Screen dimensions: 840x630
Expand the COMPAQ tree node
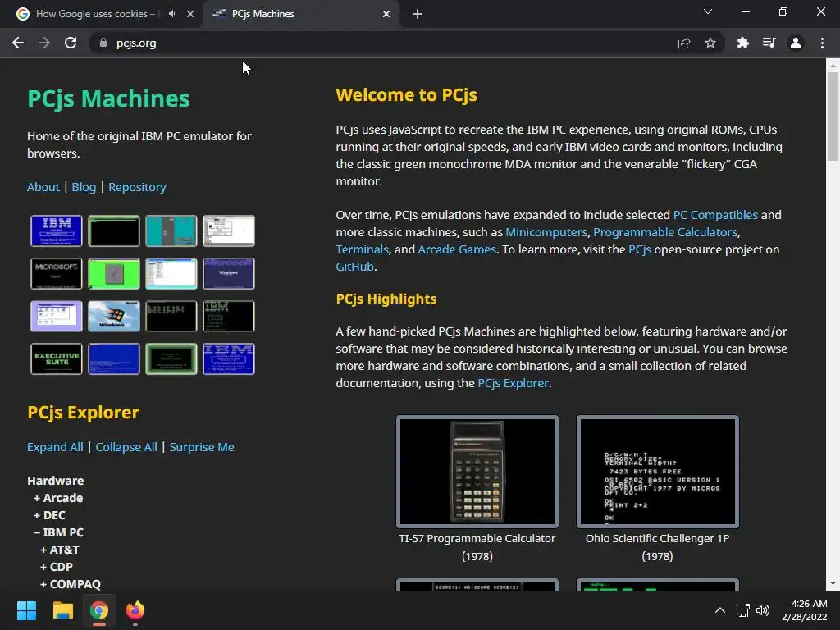pyautogui.click(x=71, y=583)
